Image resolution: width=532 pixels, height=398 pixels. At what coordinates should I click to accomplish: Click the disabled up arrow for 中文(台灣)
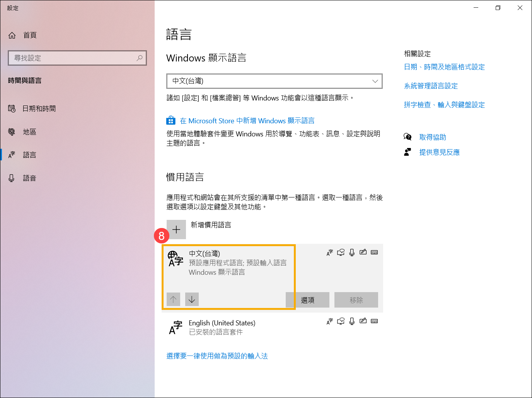(173, 299)
